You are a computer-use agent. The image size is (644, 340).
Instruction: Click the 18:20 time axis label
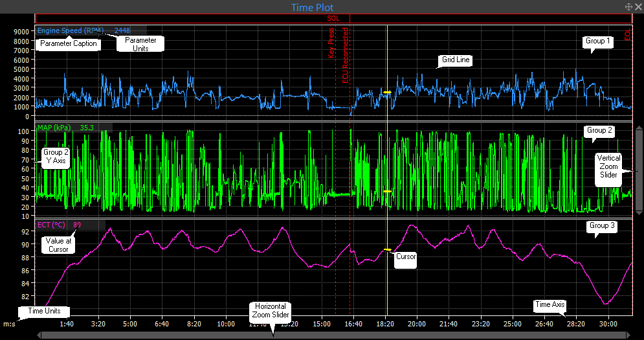click(385, 324)
